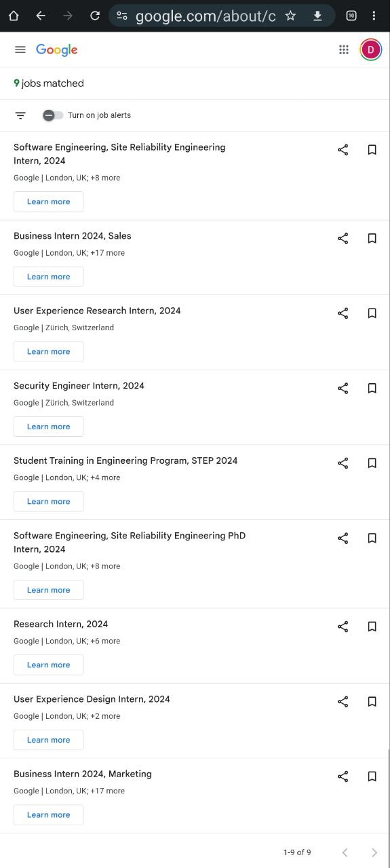Open the browser home page icon
The image size is (390, 868).
click(x=14, y=16)
